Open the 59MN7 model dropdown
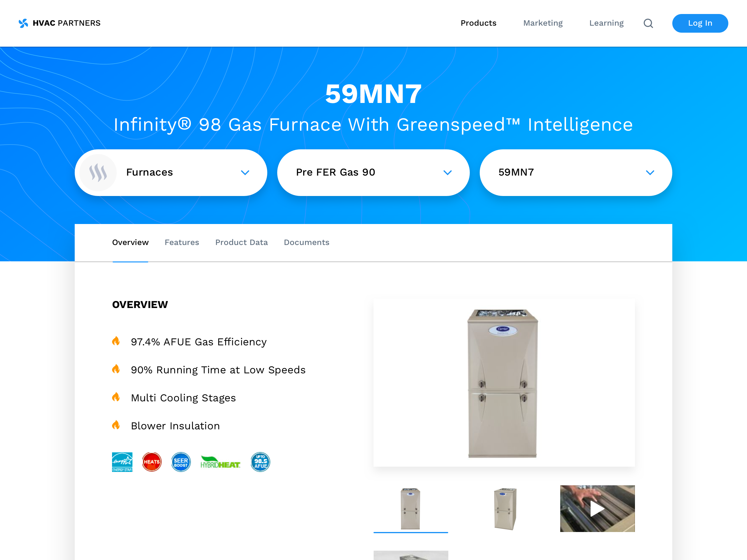Viewport: 747px width, 560px height. [x=576, y=172]
